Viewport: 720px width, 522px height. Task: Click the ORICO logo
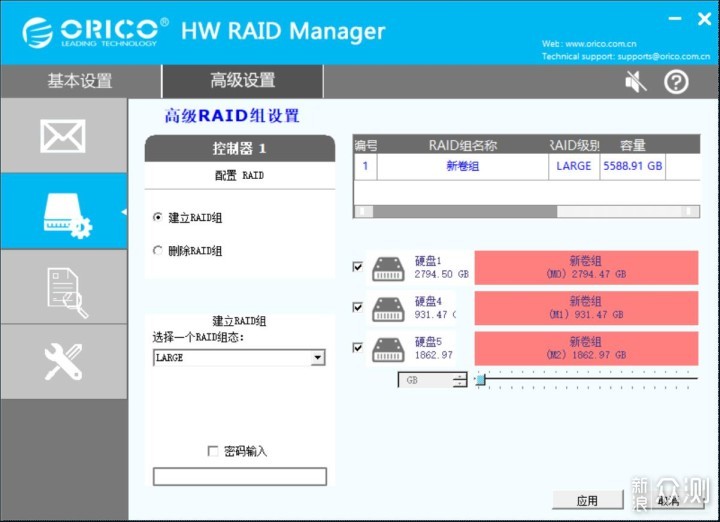95,32
